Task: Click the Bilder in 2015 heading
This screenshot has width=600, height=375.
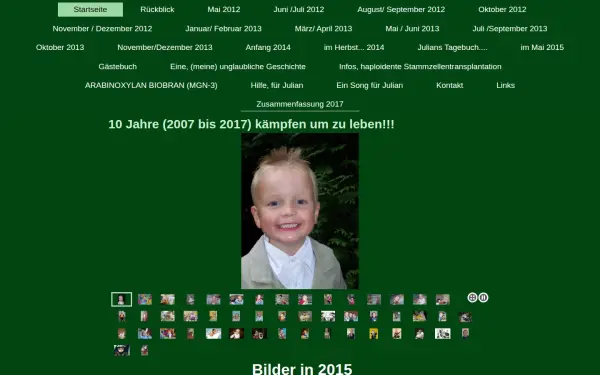Action: click(302, 369)
